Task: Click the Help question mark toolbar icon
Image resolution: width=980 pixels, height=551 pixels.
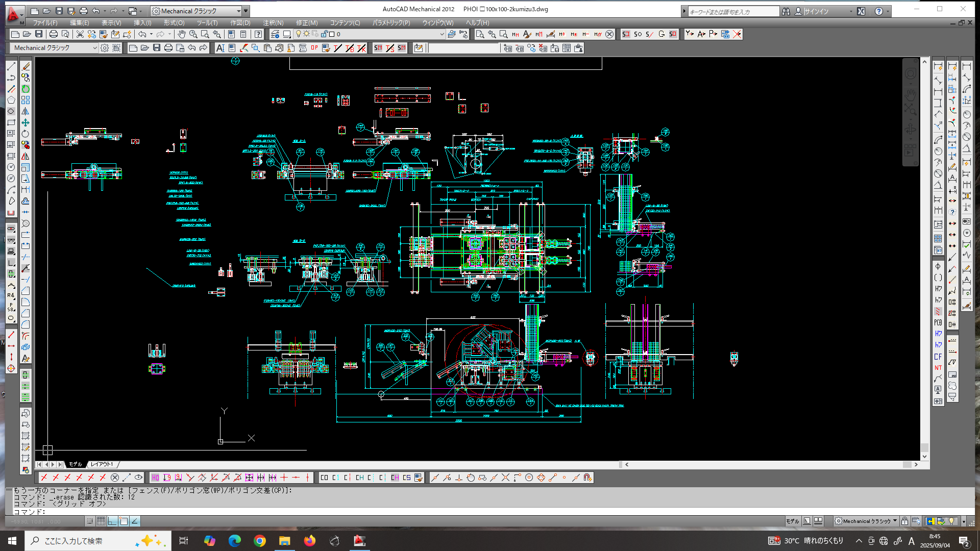Action: (258, 34)
